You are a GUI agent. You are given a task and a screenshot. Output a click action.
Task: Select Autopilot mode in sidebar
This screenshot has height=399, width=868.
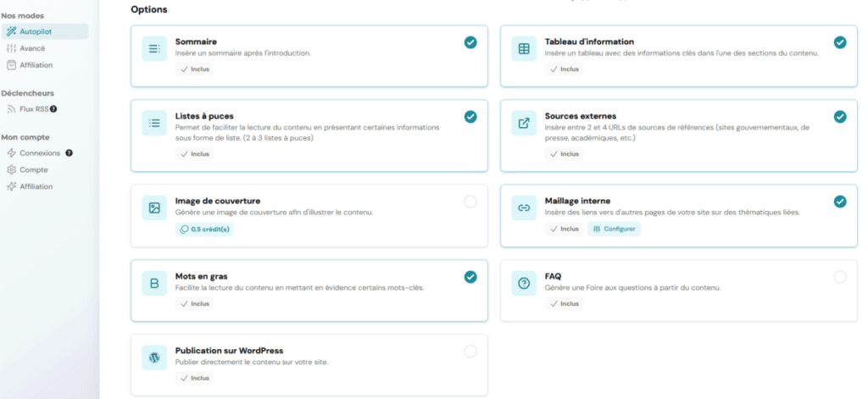44,31
